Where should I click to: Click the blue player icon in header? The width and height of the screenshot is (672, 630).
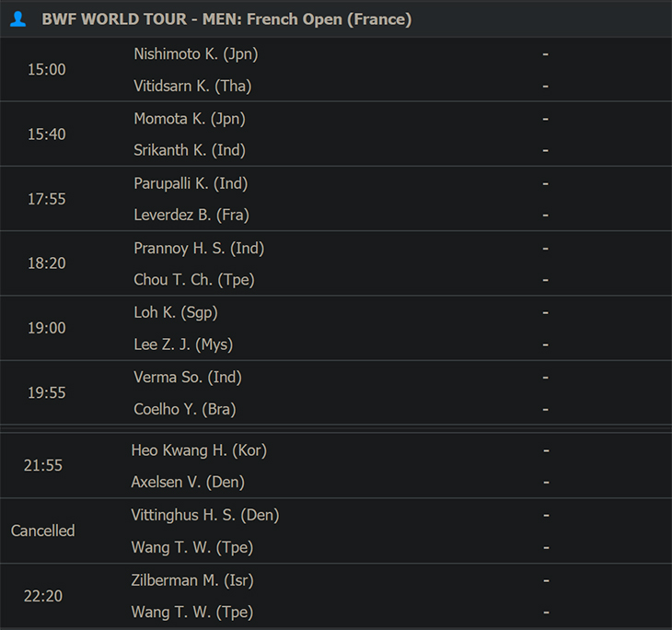(18, 18)
